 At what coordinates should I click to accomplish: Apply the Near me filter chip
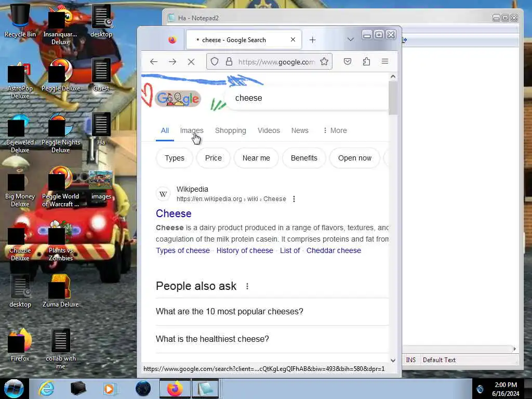coord(256,158)
